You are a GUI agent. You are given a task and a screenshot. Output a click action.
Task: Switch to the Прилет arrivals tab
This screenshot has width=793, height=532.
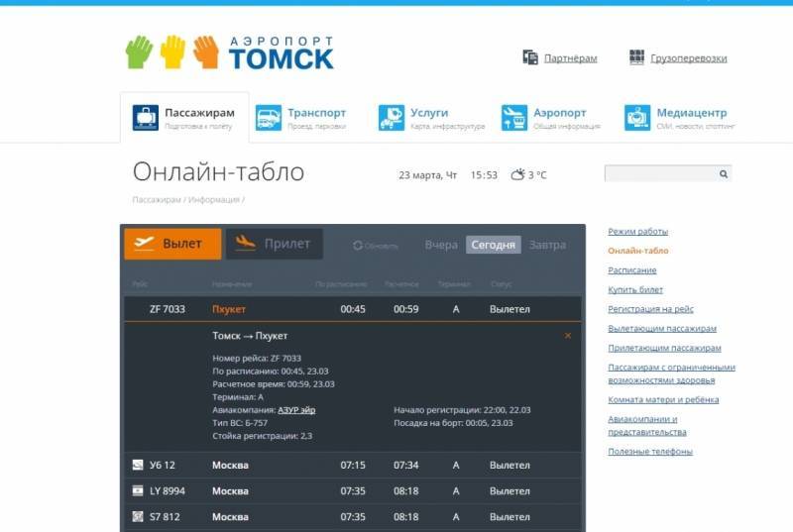(275, 244)
